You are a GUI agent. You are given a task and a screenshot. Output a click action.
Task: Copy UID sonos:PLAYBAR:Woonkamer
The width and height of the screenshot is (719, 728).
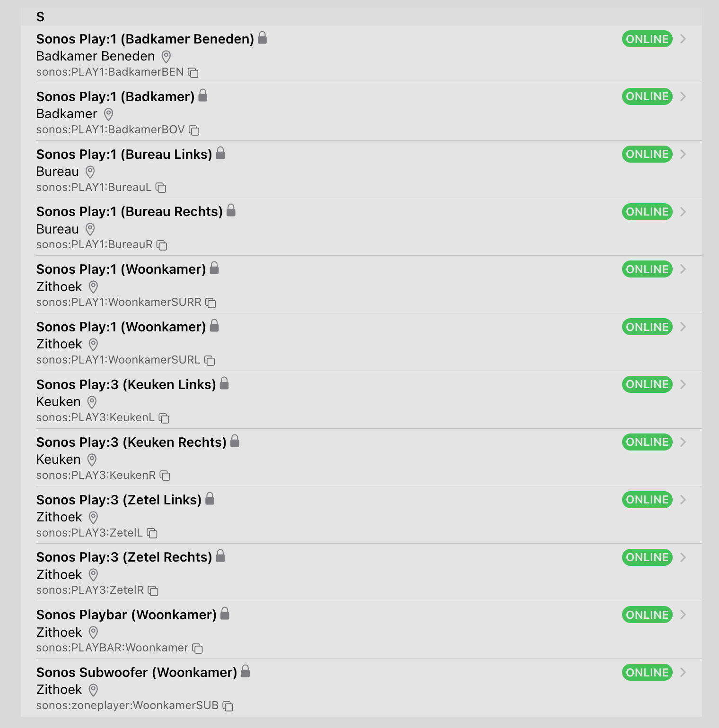point(197,648)
